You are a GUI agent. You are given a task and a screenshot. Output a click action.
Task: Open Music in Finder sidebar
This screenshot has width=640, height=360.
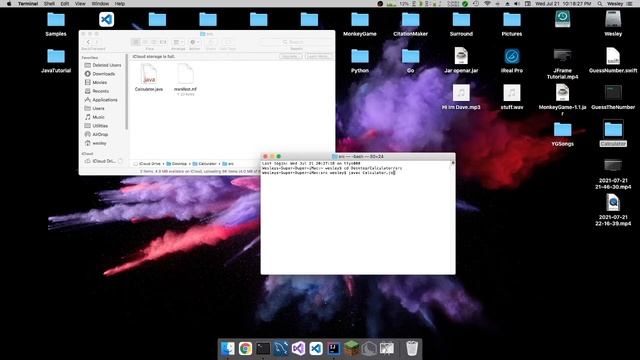coord(95,117)
